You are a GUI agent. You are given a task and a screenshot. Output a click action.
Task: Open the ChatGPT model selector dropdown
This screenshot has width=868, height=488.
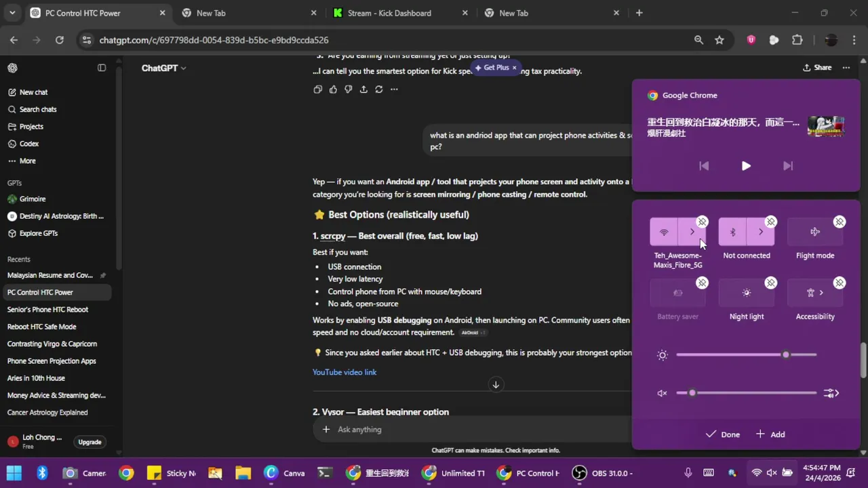pos(163,68)
